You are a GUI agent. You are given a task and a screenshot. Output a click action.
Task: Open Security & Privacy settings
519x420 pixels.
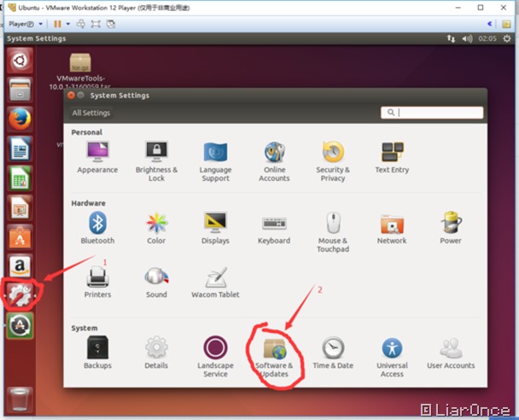(x=333, y=161)
